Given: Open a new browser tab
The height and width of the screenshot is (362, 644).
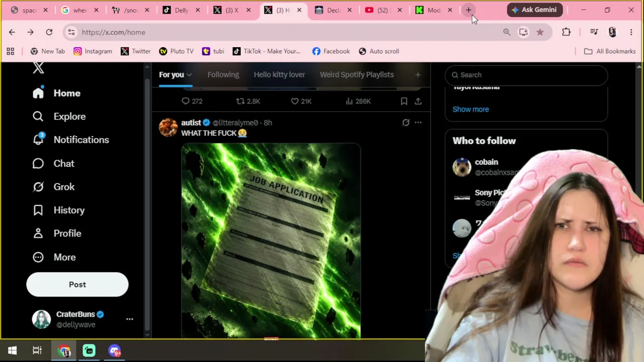Looking at the screenshot, I should point(468,10).
